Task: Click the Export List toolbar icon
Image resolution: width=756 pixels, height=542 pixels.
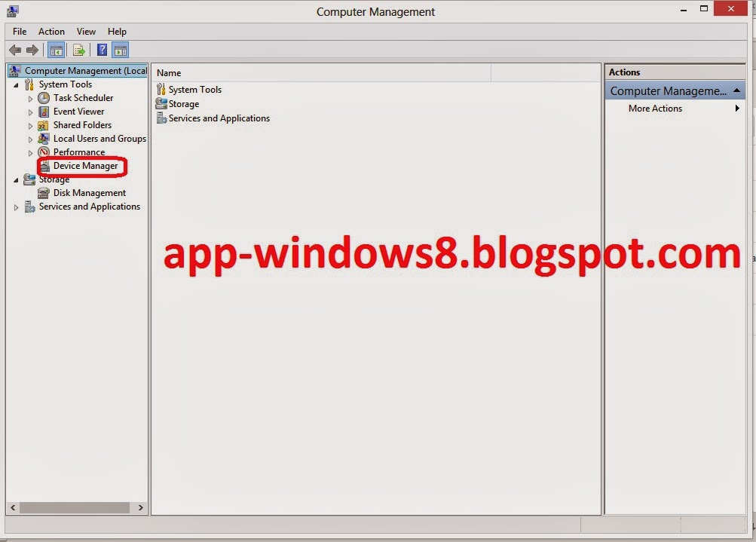Action: [78, 51]
